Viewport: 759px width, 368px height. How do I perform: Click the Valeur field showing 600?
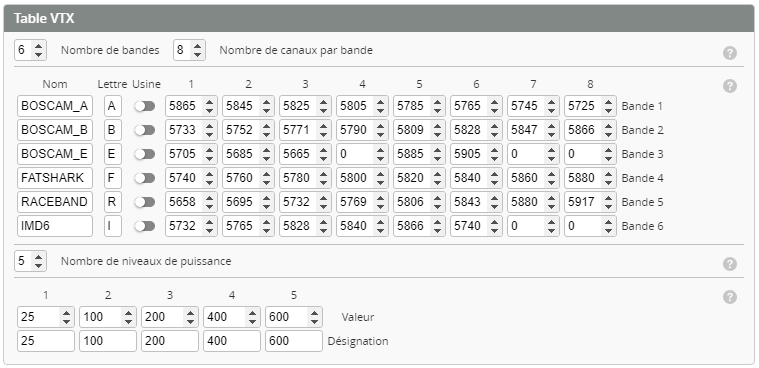tap(294, 317)
